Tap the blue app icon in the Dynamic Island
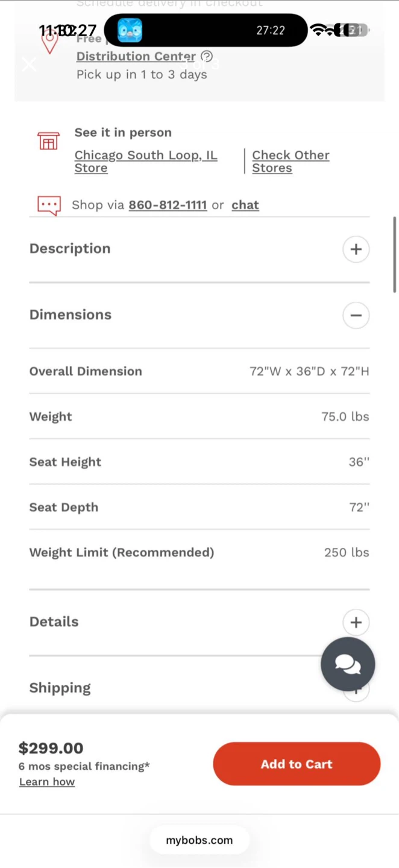The height and width of the screenshot is (868, 399). click(130, 30)
